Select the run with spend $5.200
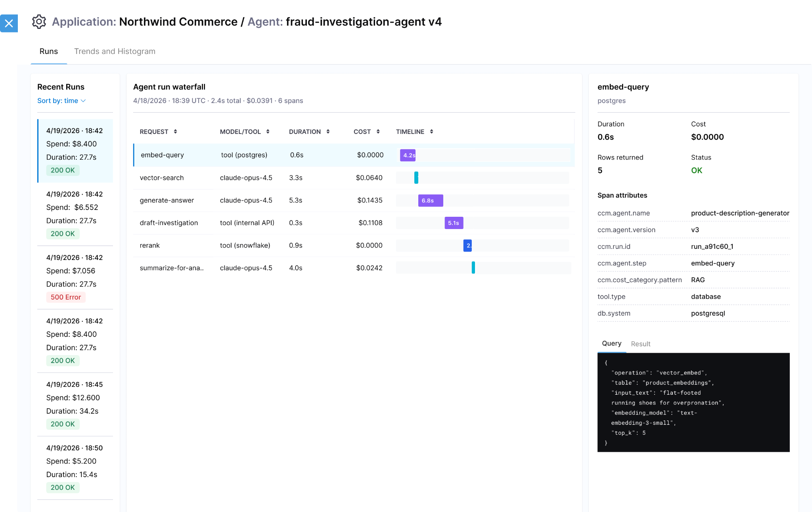 75,468
